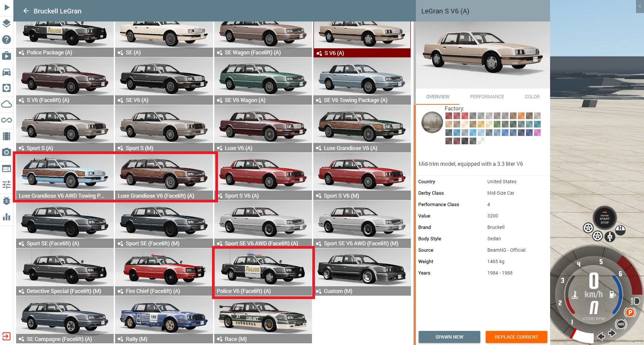Screen dimensions: 644x345
Task: Click the round paint preview sphere
Action: [x=432, y=122]
